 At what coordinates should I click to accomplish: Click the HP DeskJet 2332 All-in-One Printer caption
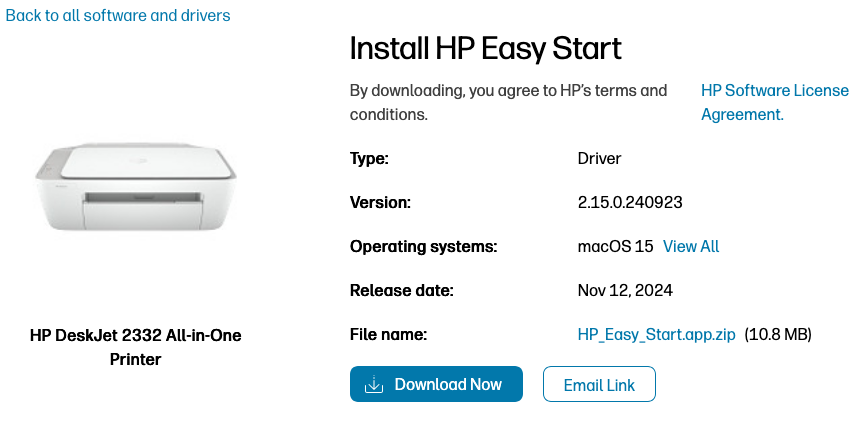pyautogui.click(x=136, y=347)
